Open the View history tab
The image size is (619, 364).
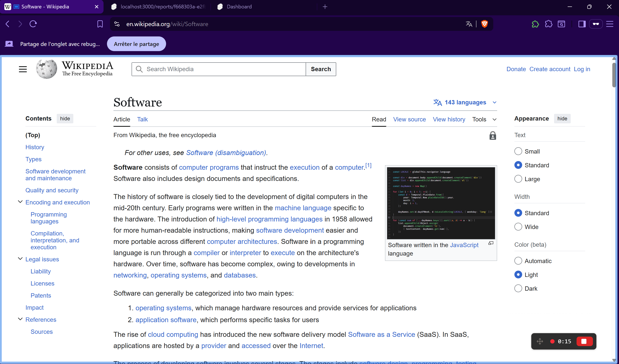(449, 119)
